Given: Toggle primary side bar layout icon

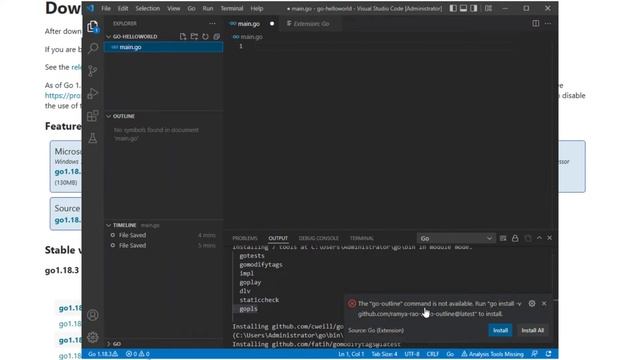Looking at the screenshot, I should point(453,8).
